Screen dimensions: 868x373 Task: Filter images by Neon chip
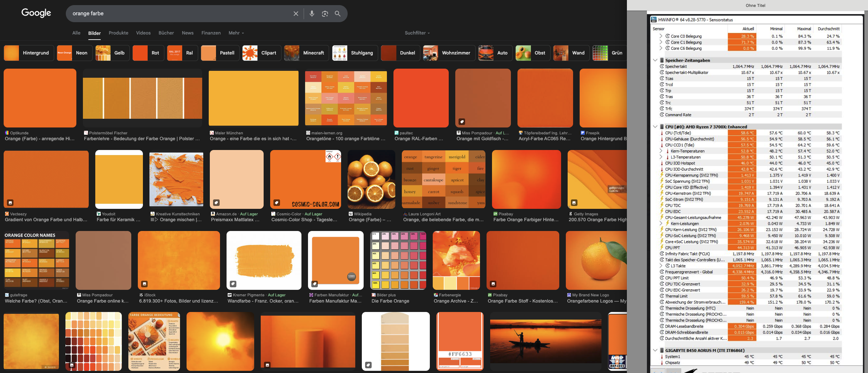75,53
